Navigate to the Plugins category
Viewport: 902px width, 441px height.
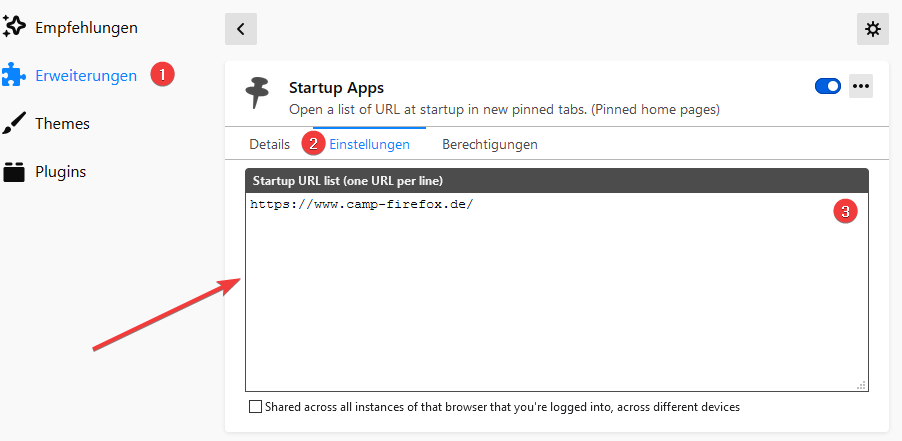(60, 171)
